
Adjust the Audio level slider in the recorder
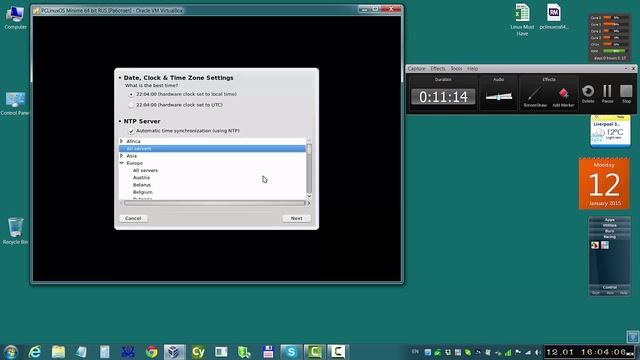(x=498, y=97)
